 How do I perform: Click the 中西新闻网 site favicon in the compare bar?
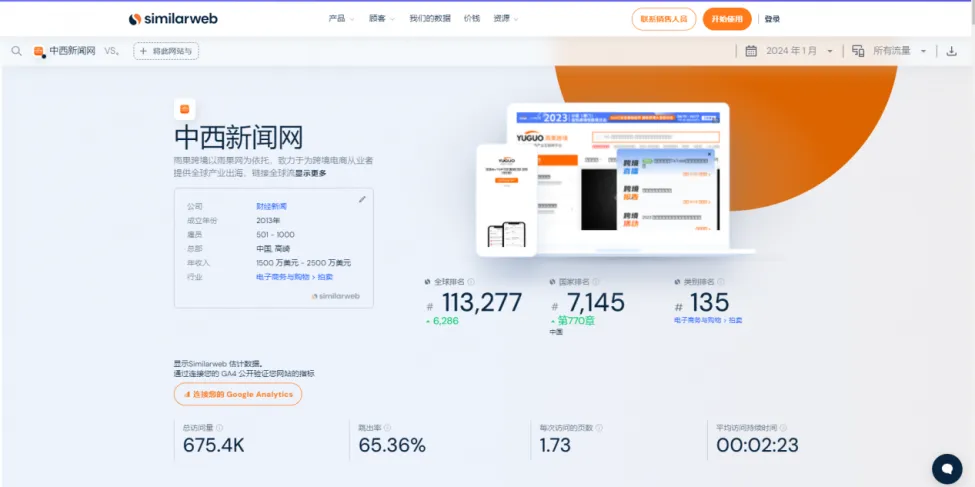coord(39,52)
